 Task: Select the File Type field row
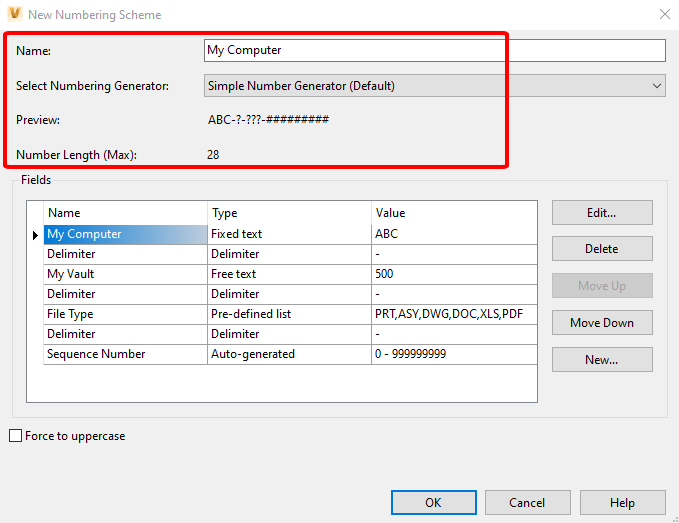tap(290, 314)
